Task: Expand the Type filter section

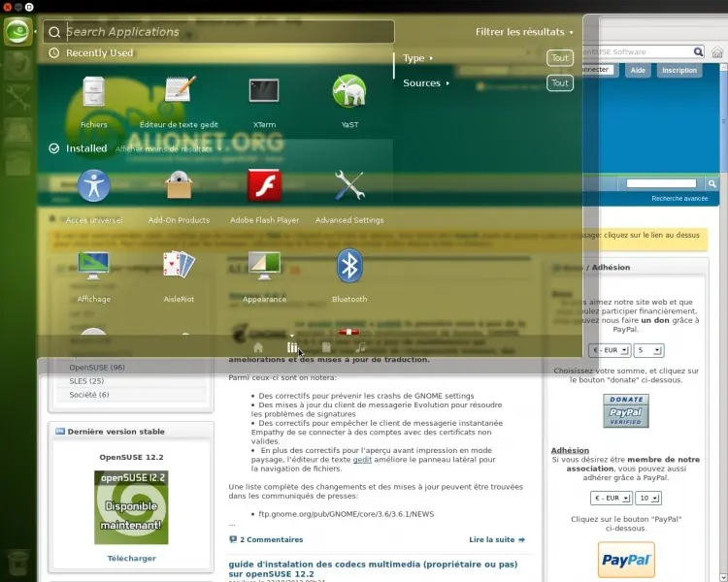Action: [x=417, y=58]
